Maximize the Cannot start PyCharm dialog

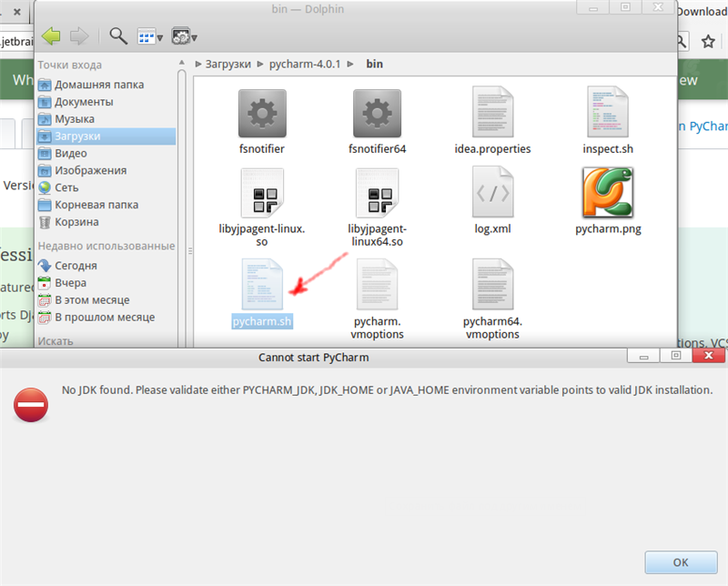click(676, 356)
